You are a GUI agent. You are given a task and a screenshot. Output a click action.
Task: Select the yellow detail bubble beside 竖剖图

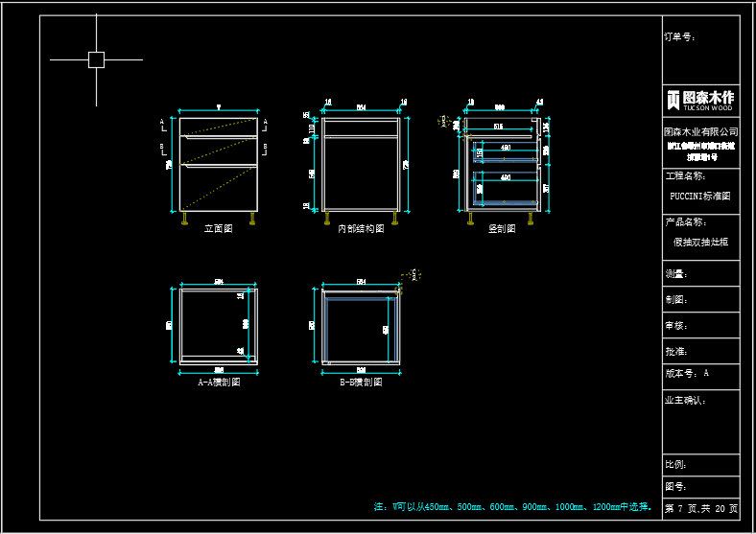pyautogui.click(x=443, y=121)
